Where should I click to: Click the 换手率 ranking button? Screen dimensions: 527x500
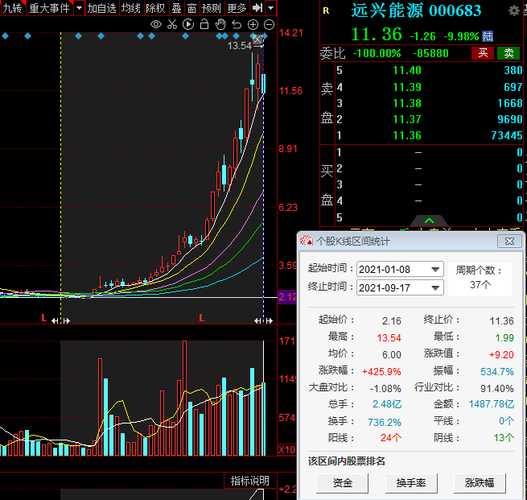pos(411,483)
